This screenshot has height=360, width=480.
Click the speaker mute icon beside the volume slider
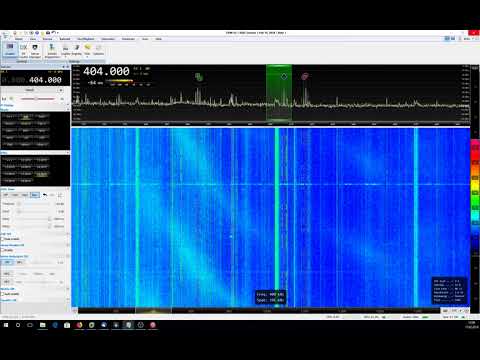pos(11,99)
